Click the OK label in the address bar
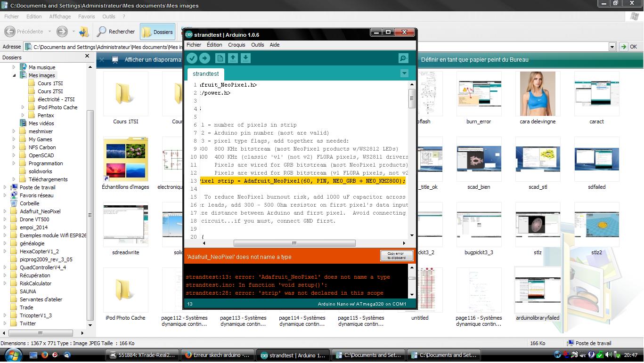The image size is (644, 363). [633, 47]
